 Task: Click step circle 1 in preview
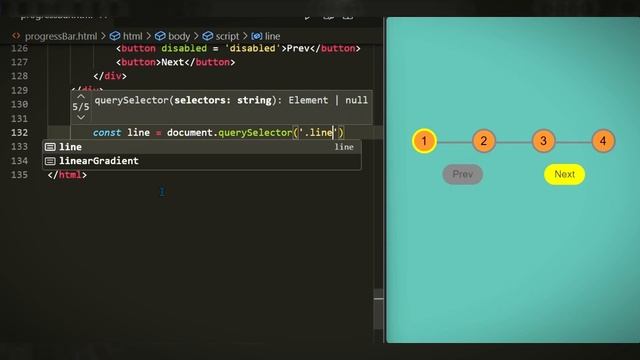(424, 141)
